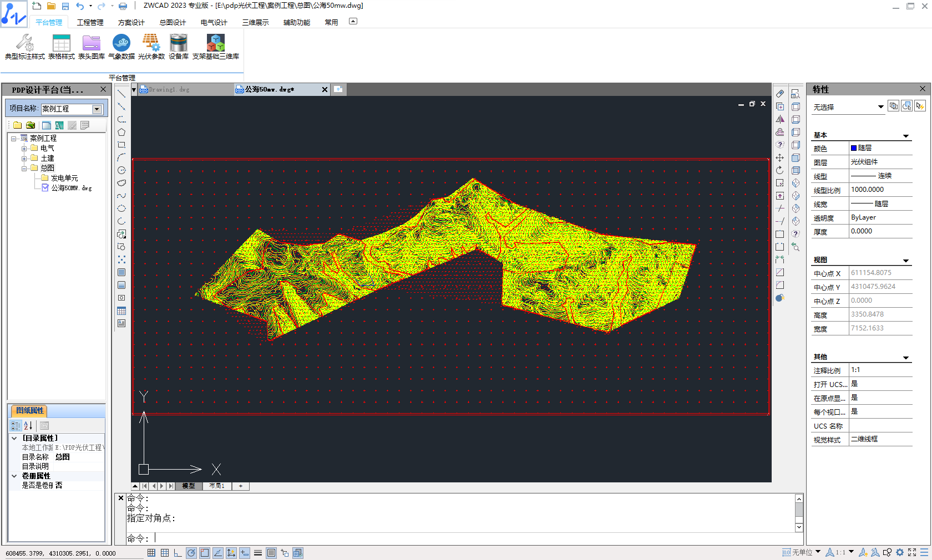932x560 pixels.
Task: Select the Move tool
Action: pyautogui.click(x=780, y=157)
